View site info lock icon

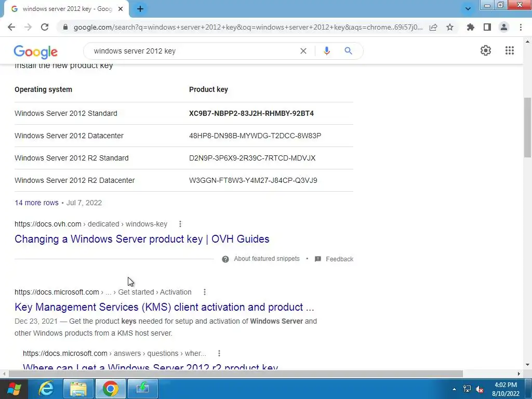click(65, 27)
